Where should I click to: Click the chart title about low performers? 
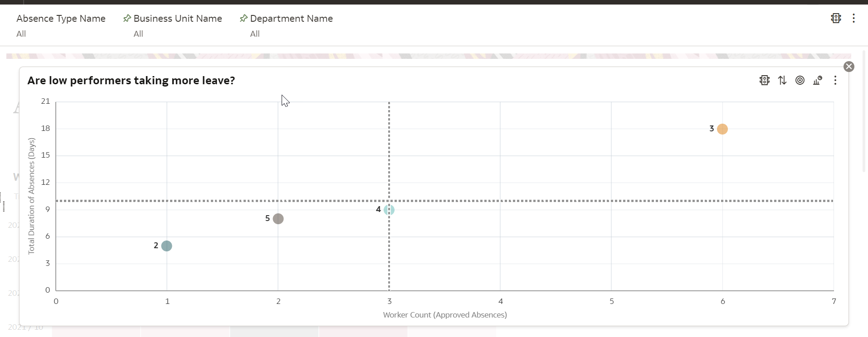(x=131, y=81)
